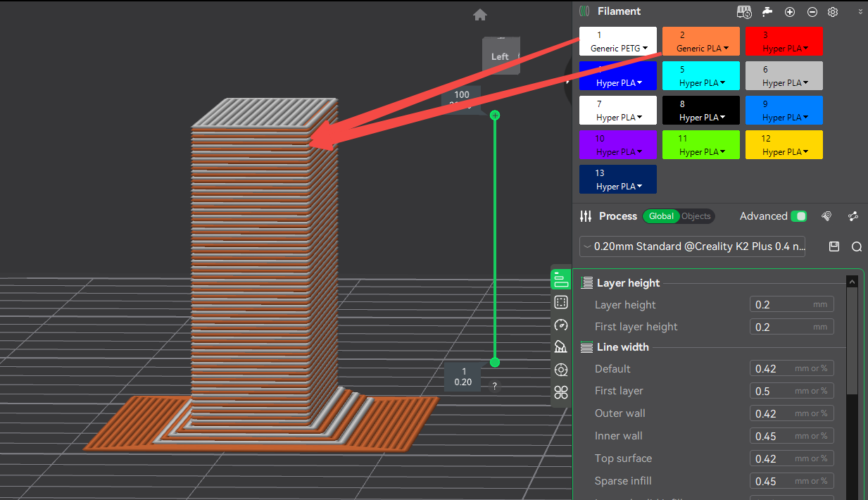This screenshot has height=500, width=868.
Task: Open filament settings gear icon
Action: (x=833, y=12)
